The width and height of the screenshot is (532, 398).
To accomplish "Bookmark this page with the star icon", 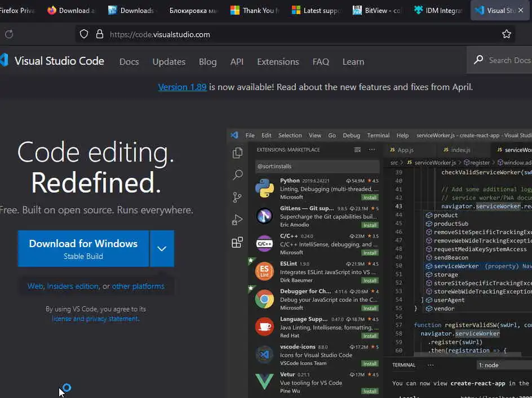I will click(506, 34).
